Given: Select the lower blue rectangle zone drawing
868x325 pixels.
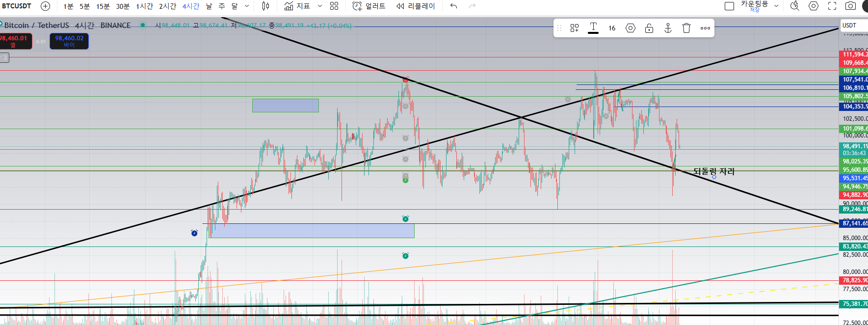Looking at the screenshot, I should [312, 231].
